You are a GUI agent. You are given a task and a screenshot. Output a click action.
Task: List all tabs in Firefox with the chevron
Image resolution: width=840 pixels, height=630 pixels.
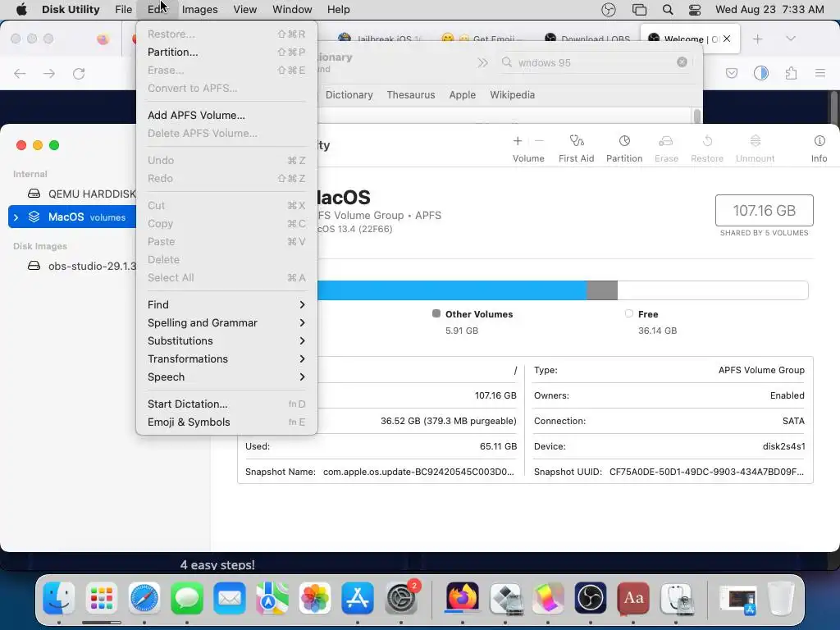(791, 39)
